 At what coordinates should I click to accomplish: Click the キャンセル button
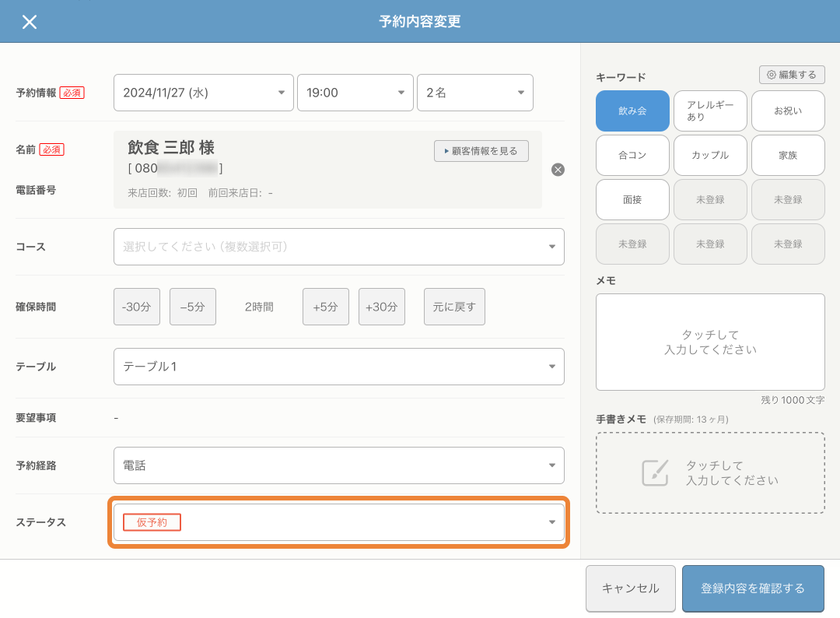(x=630, y=588)
